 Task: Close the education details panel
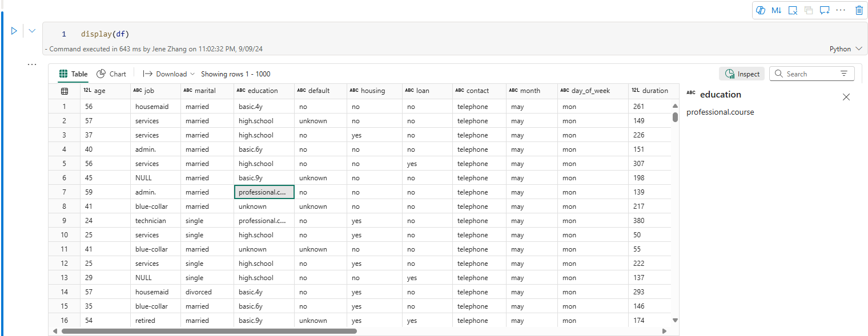846,97
